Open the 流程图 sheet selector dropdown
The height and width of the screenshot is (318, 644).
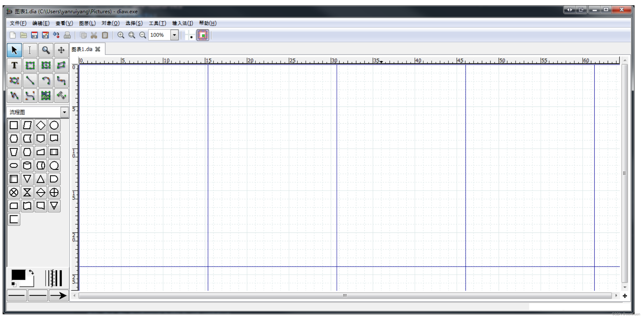click(x=64, y=112)
